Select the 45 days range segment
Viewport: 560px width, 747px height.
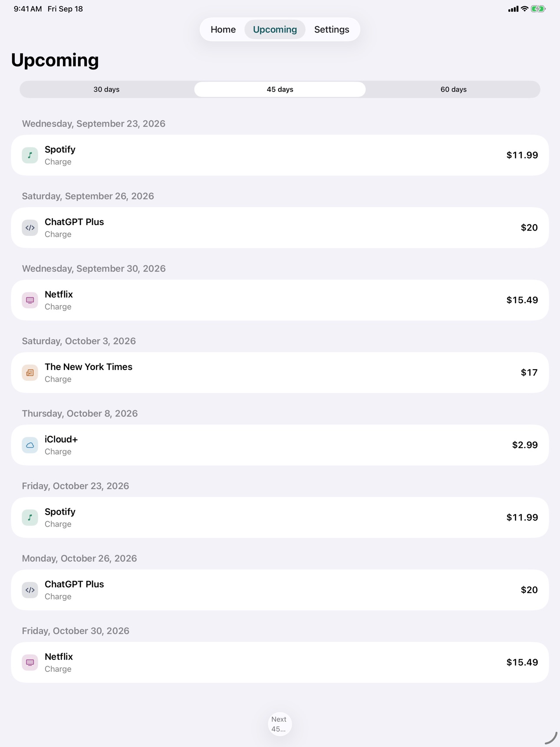click(280, 89)
